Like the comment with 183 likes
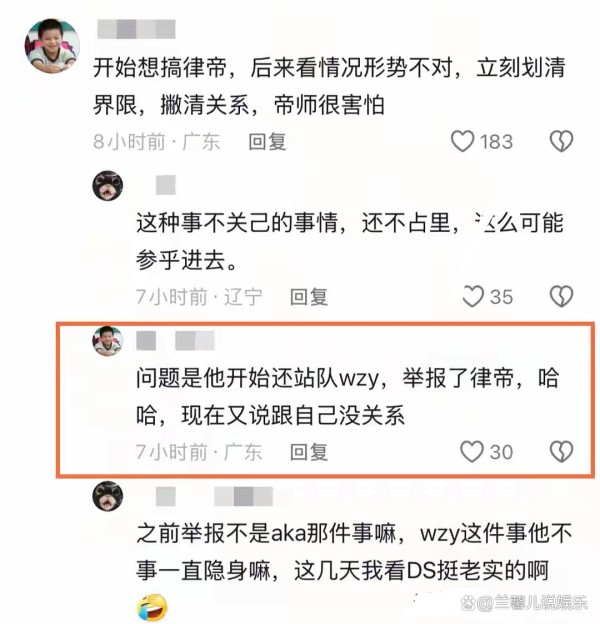 tap(462, 141)
